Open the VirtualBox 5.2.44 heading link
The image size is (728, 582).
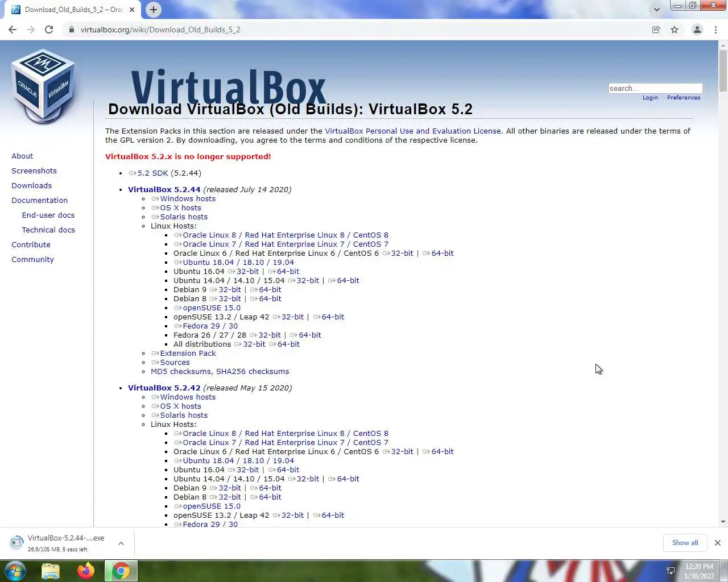164,190
